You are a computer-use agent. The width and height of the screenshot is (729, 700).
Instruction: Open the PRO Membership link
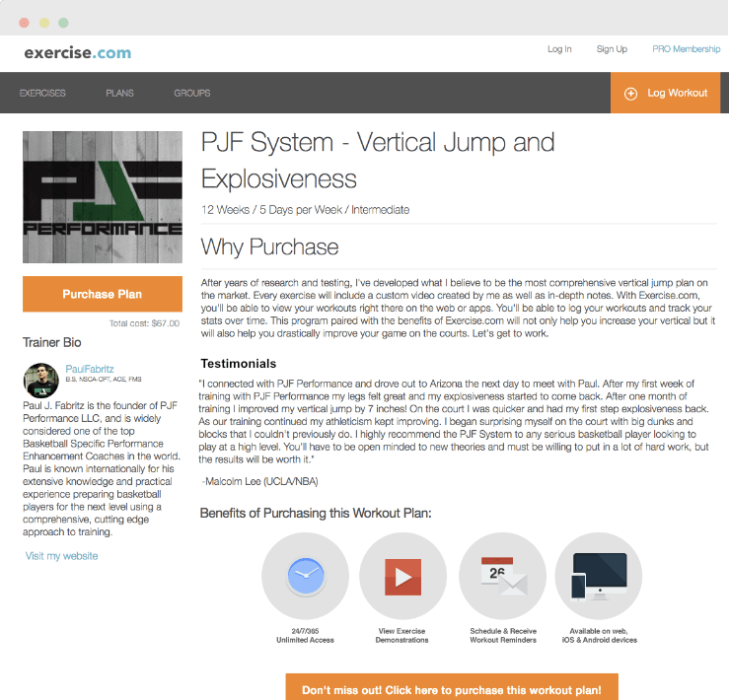(687, 49)
